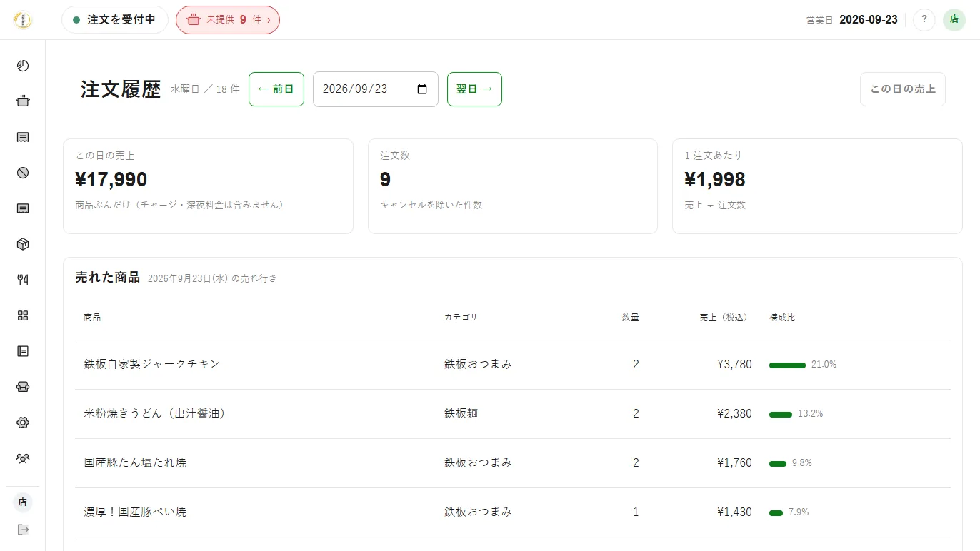Open the question mark help button
The height and width of the screenshot is (551, 980).
924,20
